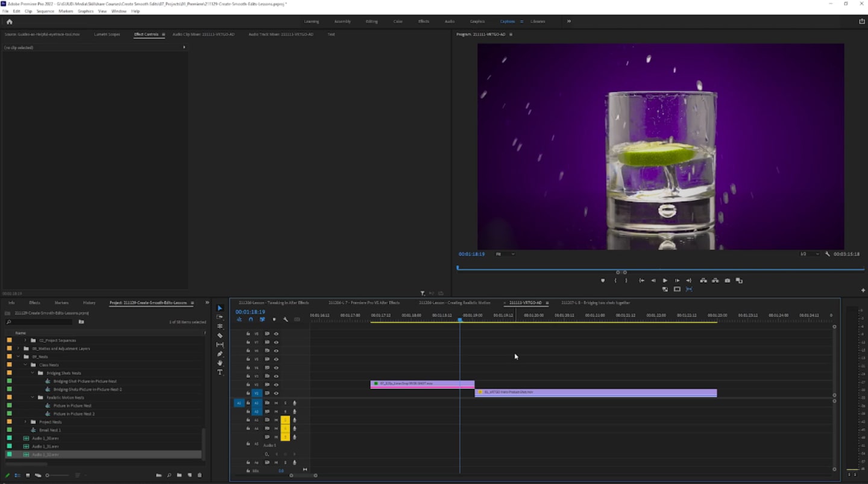Click the Add Marker icon in Program monitor
The width and height of the screenshot is (868, 484).
tap(603, 280)
